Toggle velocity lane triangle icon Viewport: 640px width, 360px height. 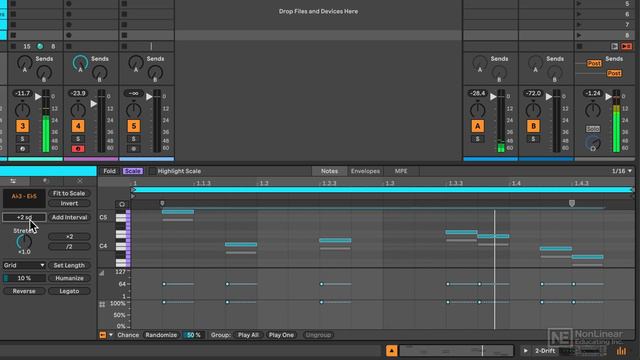point(102,273)
